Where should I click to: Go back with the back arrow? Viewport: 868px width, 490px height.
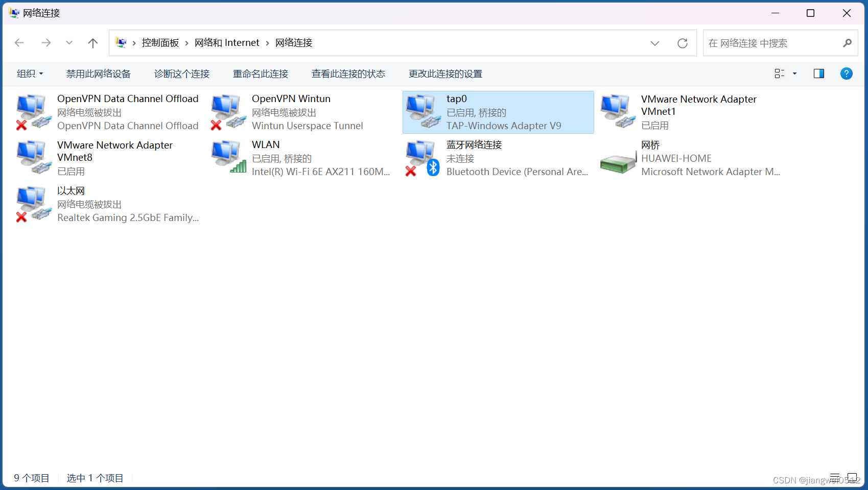19,43
